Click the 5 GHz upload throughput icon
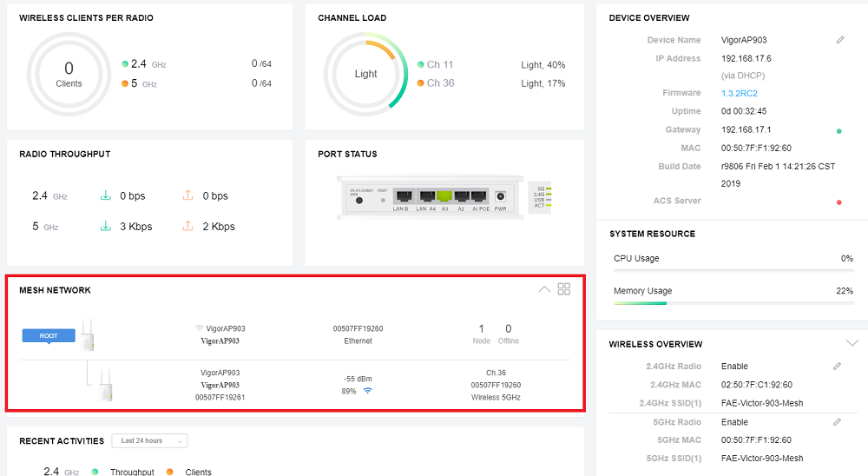 point(187,226)
